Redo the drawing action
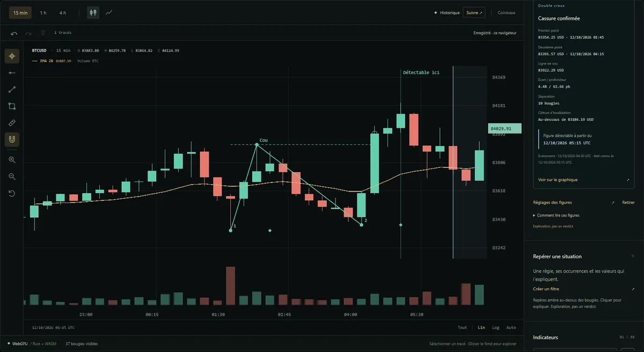The height and width of the screenshot is (352, 644). (28, 33)
